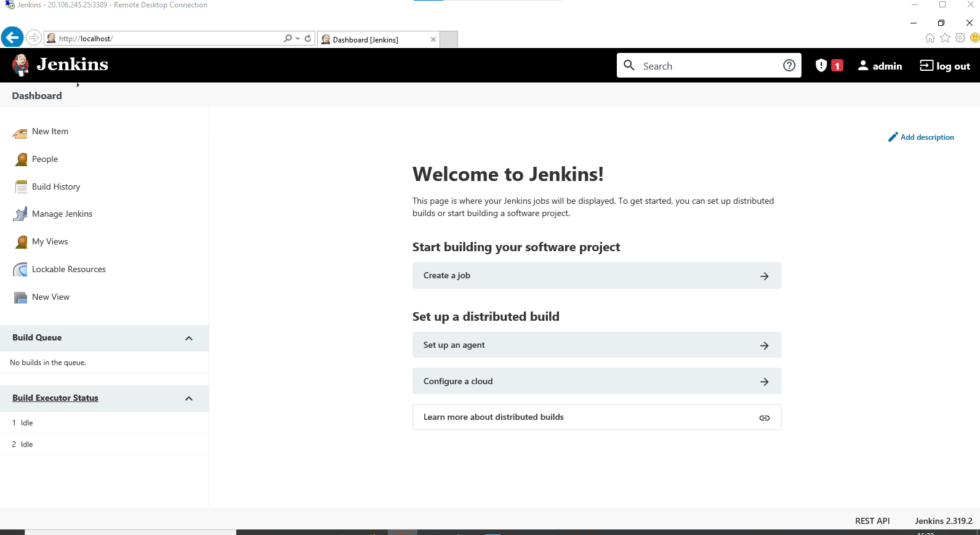The height and width of the screenshot is (535, 980).
Task: Click browser forward arrow button
Action: pyautogui.click(x=34, y=38)
